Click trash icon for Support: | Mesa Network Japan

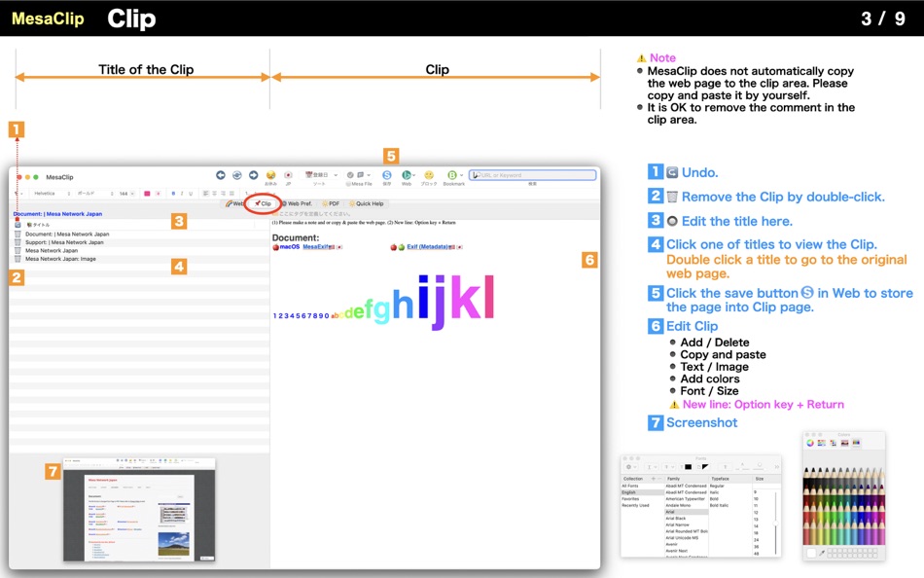pos(18,242)
